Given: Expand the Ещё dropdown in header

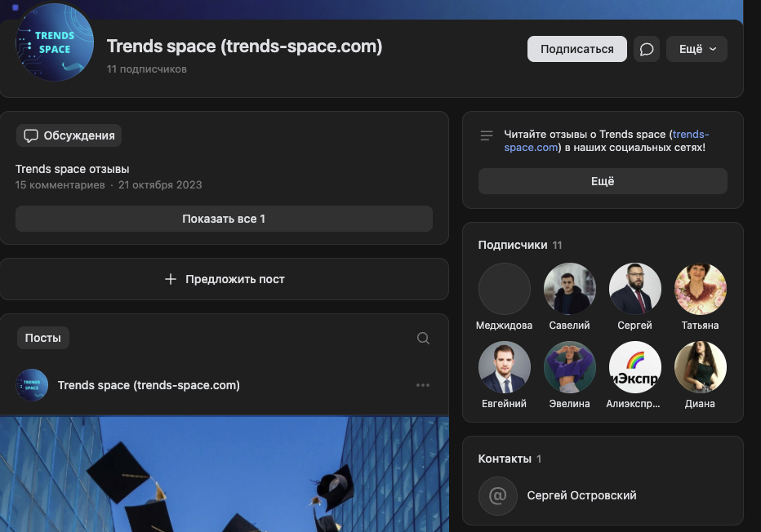Looking at the screenshot, I should pos(696,49).
